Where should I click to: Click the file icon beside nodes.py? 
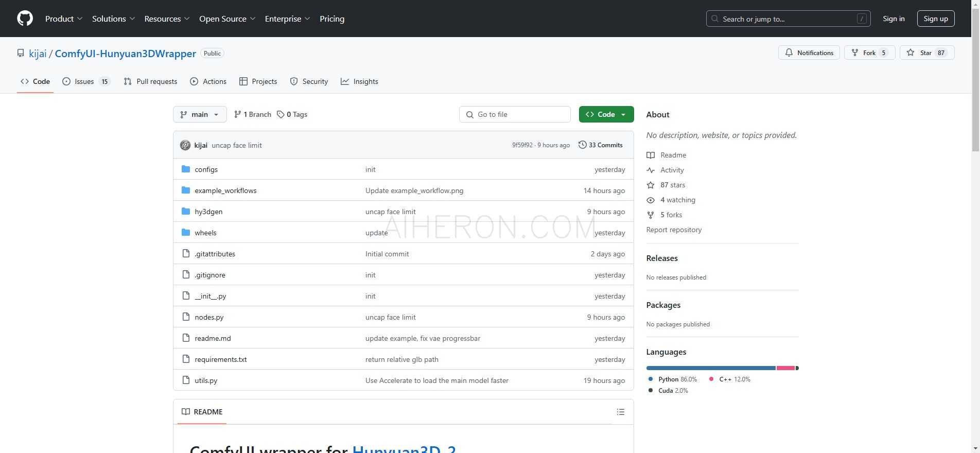click(x=186, y=317)
